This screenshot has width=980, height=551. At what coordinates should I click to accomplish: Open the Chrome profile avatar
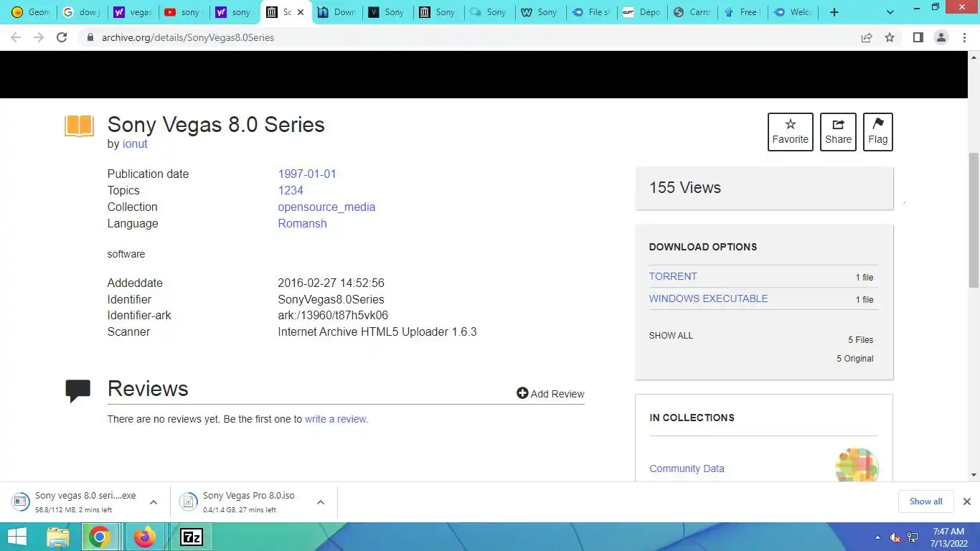(x=941, y=37)
